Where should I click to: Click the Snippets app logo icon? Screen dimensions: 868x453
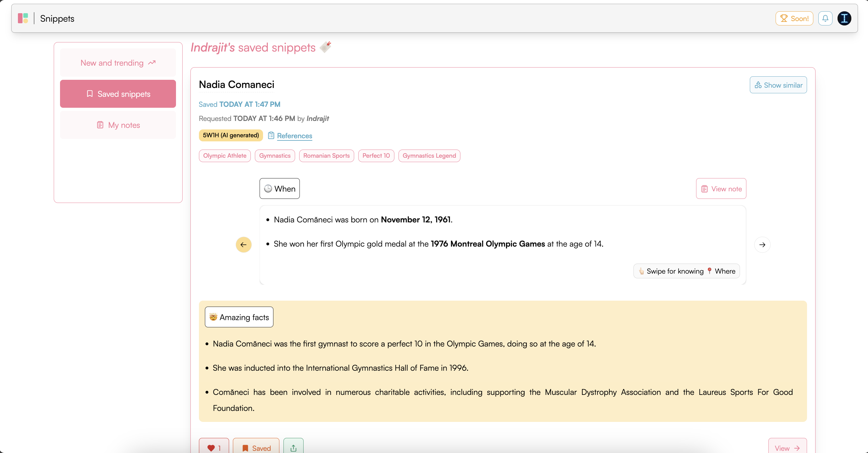[23, 18]
